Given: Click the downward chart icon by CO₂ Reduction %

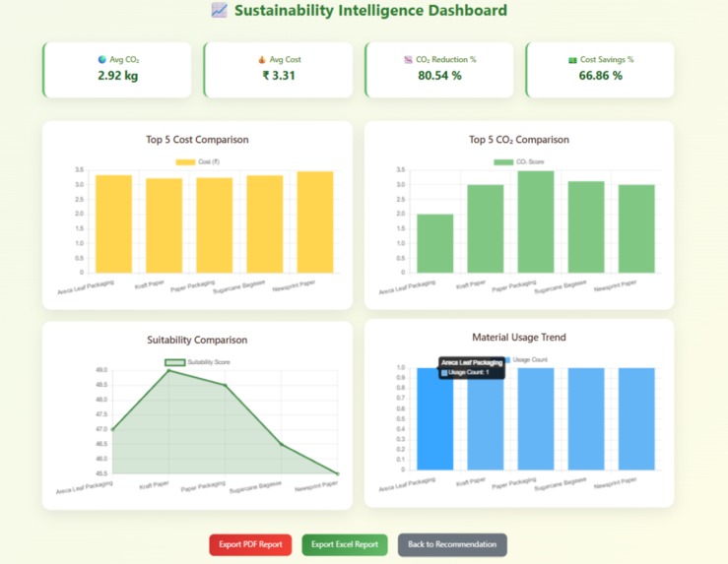Looking at the screenshot, I should pos(408,59).
